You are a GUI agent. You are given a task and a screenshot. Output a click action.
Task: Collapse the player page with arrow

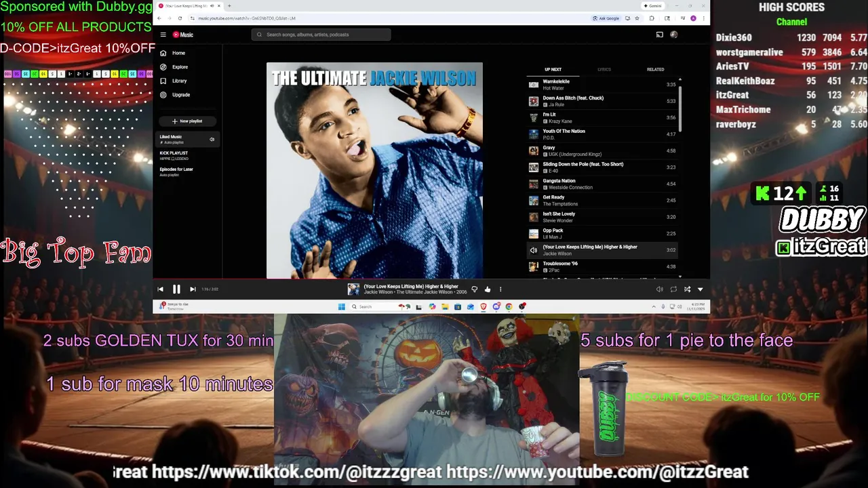tap(701, 289)
